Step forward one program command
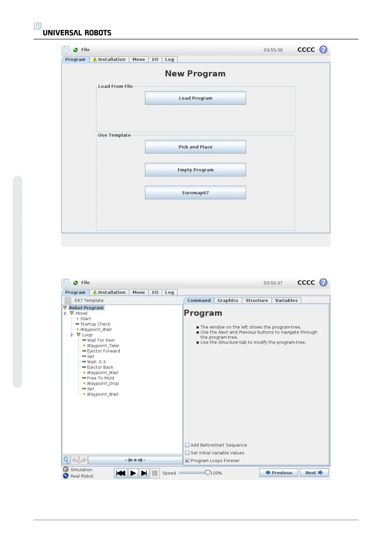 [144, 473]
